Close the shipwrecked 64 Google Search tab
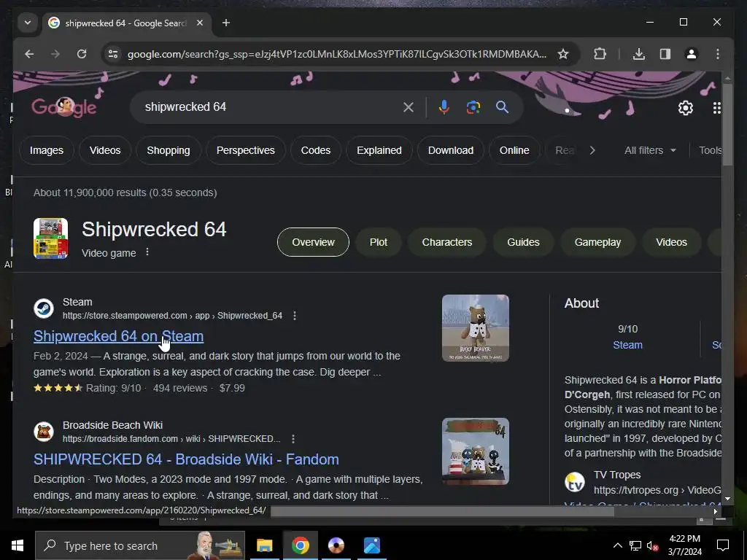The height and width of the screenshot is (560, 747). pos(200,23)
